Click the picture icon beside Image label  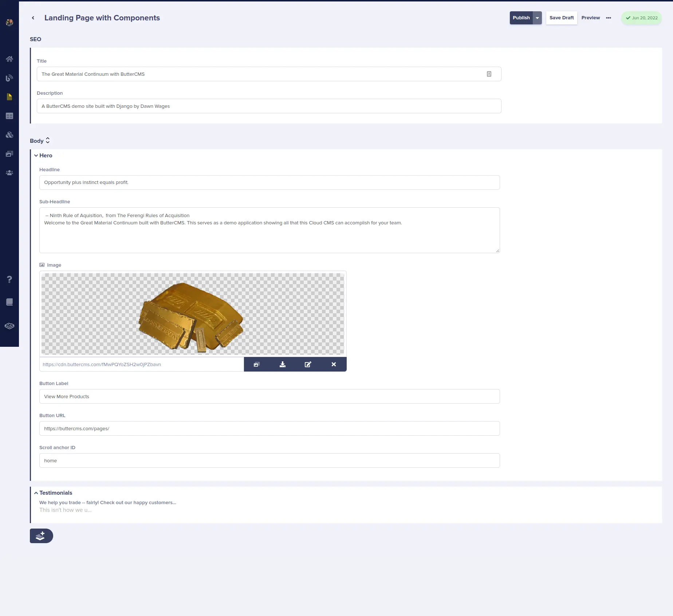click(42, 265)
